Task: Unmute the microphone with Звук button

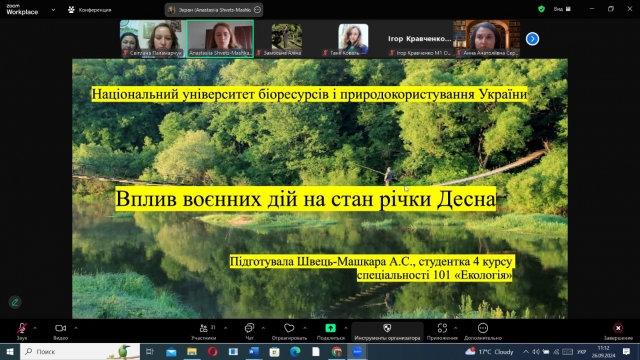Action: (22, 331)
